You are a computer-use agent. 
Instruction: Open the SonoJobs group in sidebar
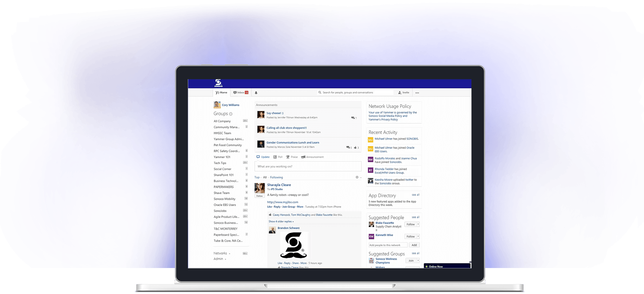click(220, 211)
